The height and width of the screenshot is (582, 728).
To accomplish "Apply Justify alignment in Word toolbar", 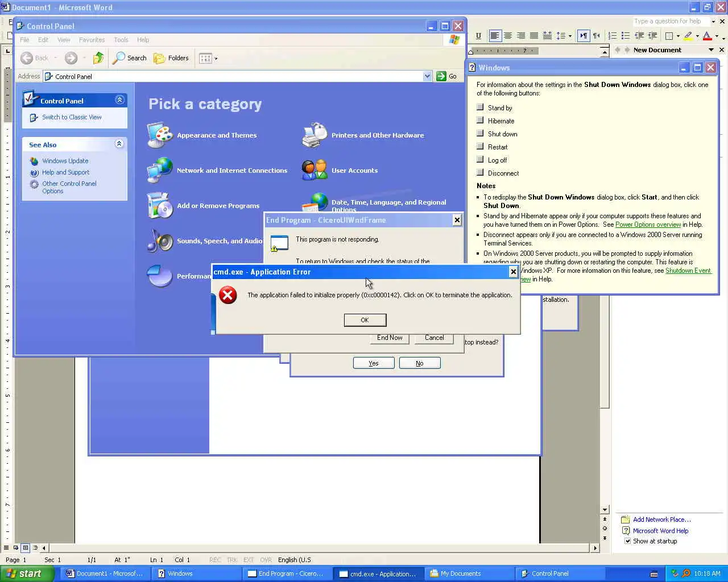I will (534, 36).
